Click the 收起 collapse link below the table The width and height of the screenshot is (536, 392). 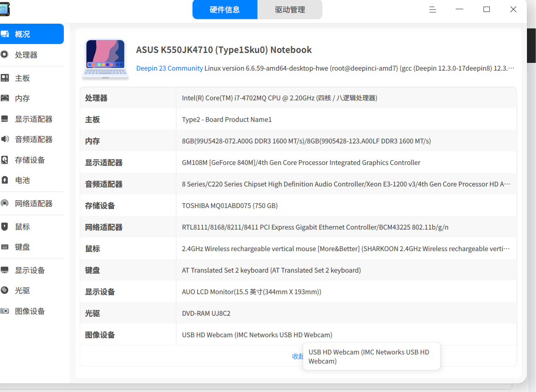coord(298,356)
